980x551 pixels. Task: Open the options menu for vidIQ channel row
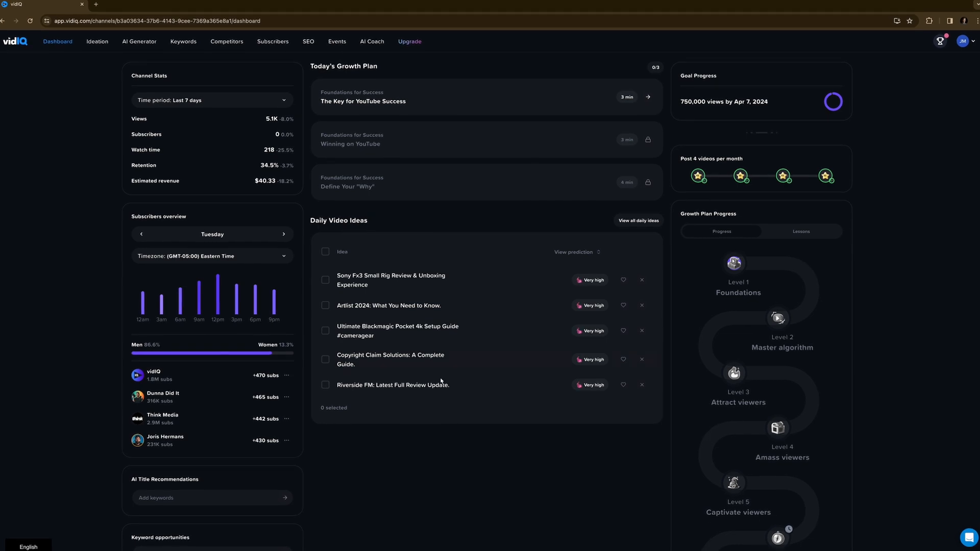tap(286, 375)
